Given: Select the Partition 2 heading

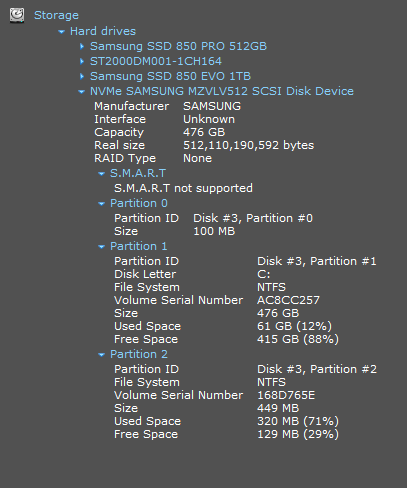Looking at the screenshot, I should (x=139, y=354).
